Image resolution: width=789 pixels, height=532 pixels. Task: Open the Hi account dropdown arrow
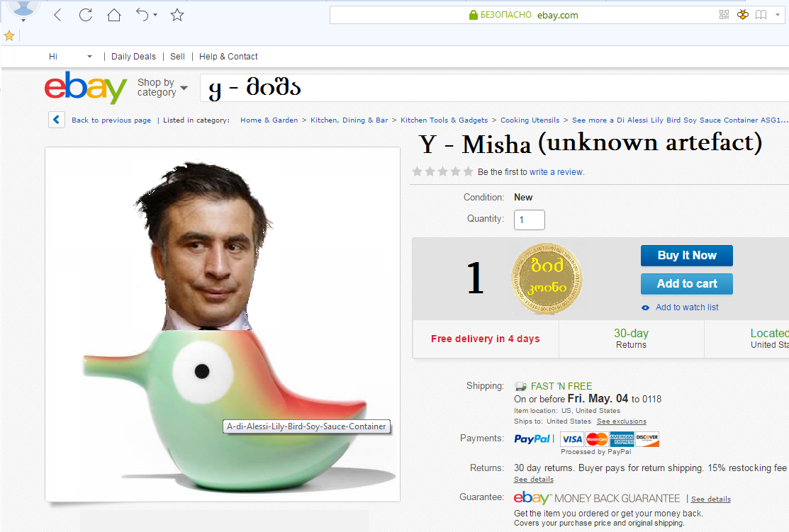tap(89, 57)
